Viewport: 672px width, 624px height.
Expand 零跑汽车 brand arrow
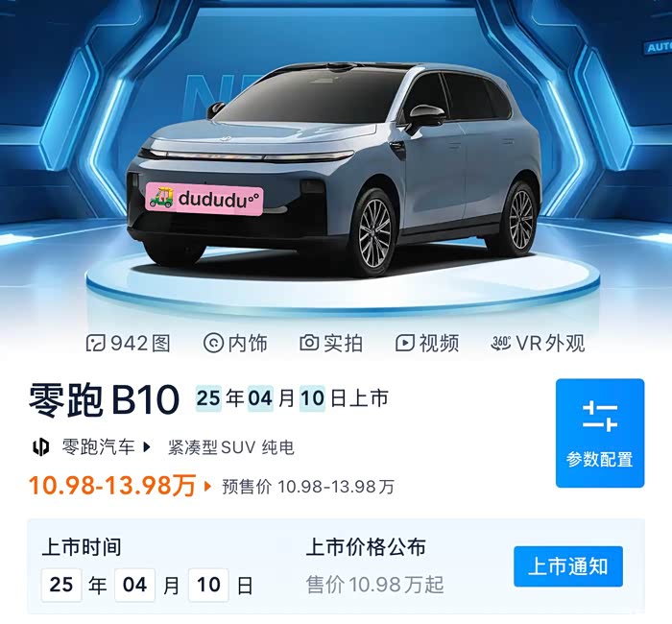(x=147, y=447)
